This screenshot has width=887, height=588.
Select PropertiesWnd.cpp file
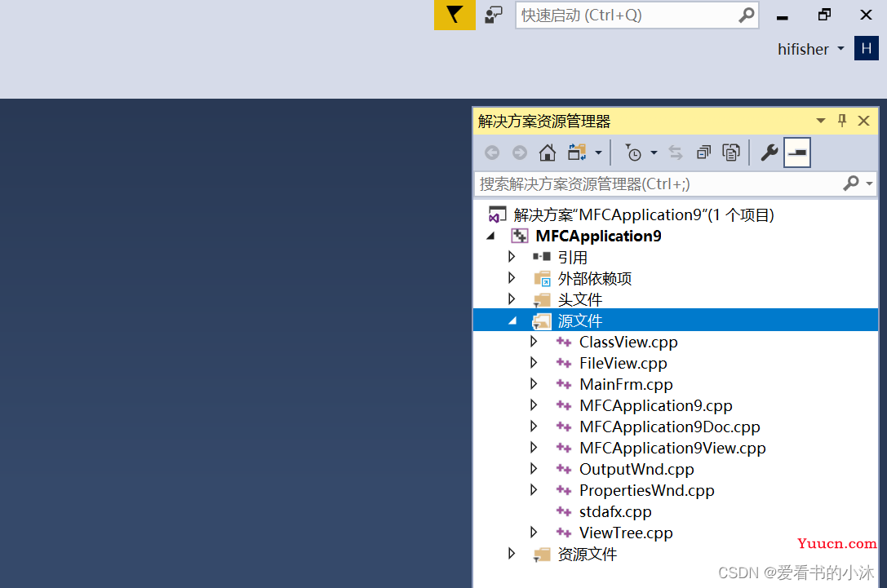646,490
